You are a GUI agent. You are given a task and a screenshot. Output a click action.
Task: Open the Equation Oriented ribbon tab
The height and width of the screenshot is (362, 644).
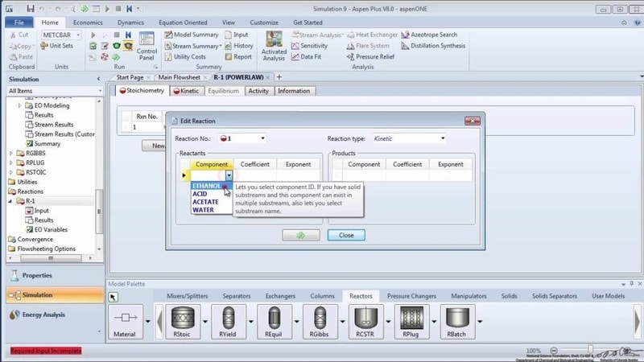183,23
